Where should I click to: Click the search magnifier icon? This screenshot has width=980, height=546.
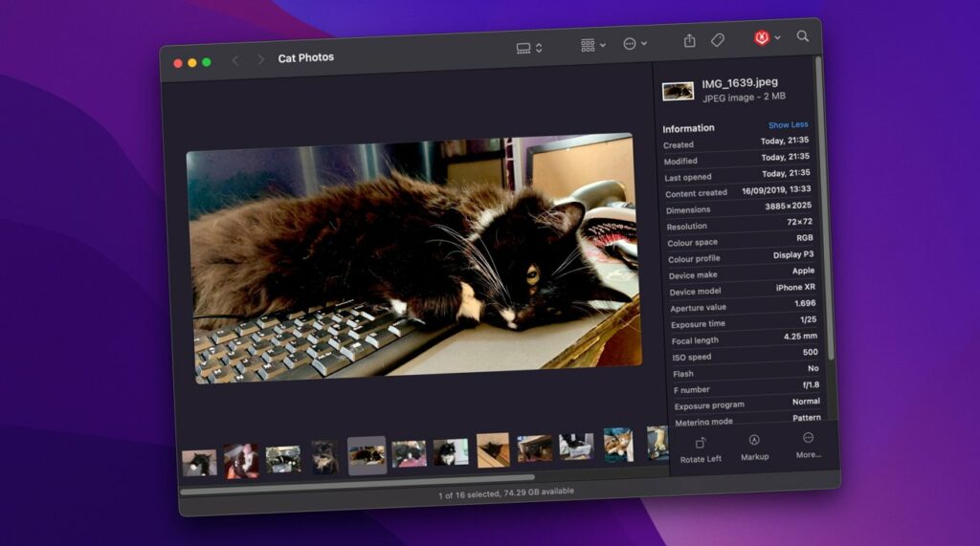[803, 36]
